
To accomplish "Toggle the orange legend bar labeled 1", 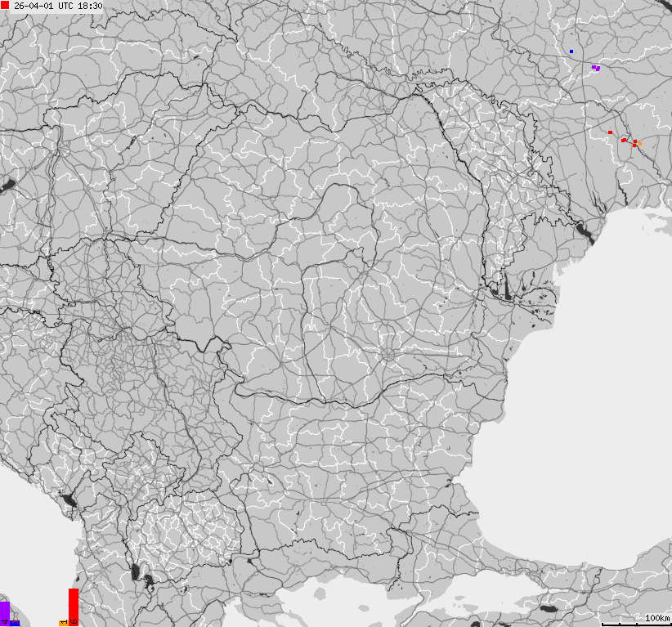I will click(x=63, y=622).
